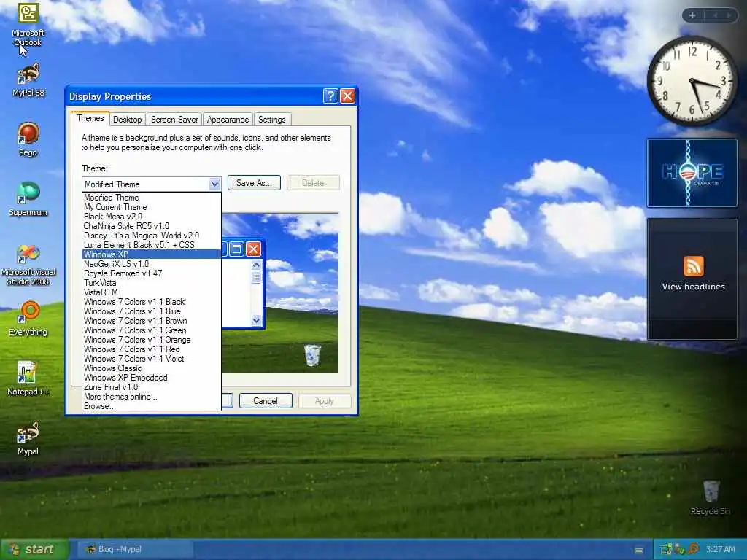The image size is (747, 560).
Task: Open the HOPE Obama gadget
Action: (692, 173)
